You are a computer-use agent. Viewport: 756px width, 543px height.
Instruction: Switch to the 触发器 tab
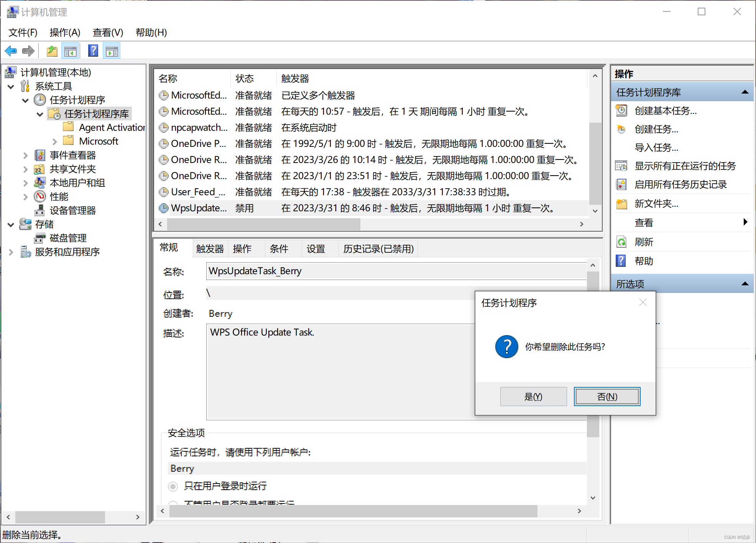pyautogui.click(x=210, y=249)
